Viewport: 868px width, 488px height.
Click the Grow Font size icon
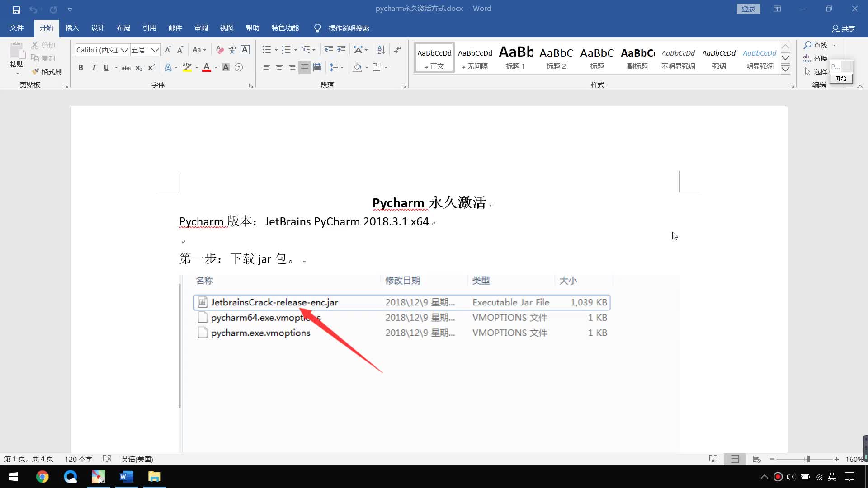pyautogui.click(x=168, y=50)
